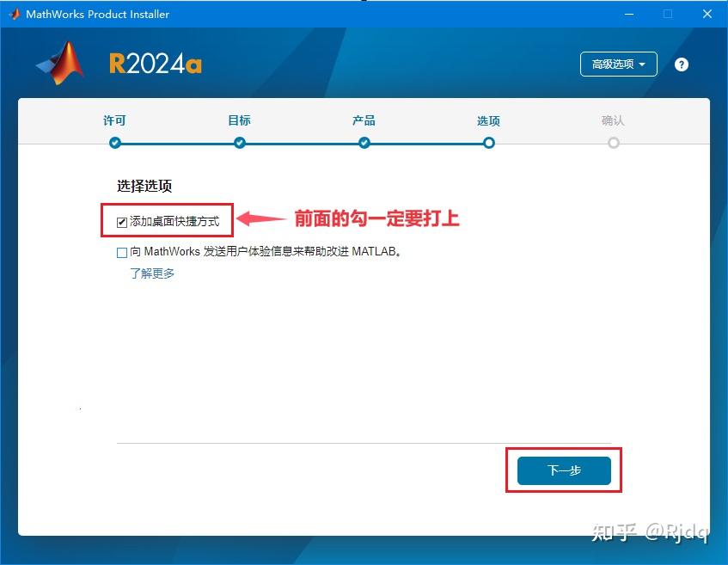
Task: Click the 选项 active step indicator circle
Action: 488,143
